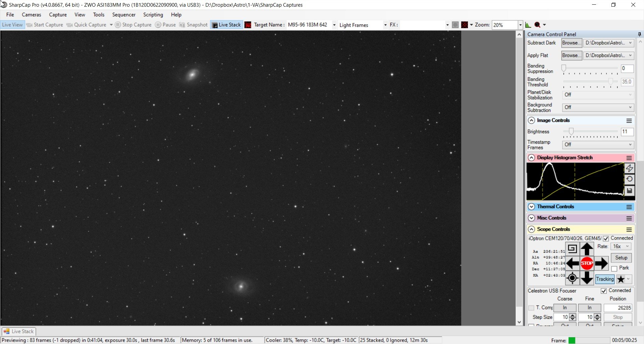The image size is (644, 344).
Task: Nudge the mount right with the right arrow
Action: point(601,263)
